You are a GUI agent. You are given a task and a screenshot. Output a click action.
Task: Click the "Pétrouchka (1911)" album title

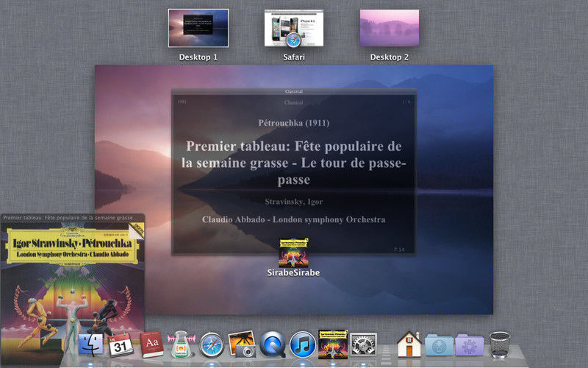293,123
